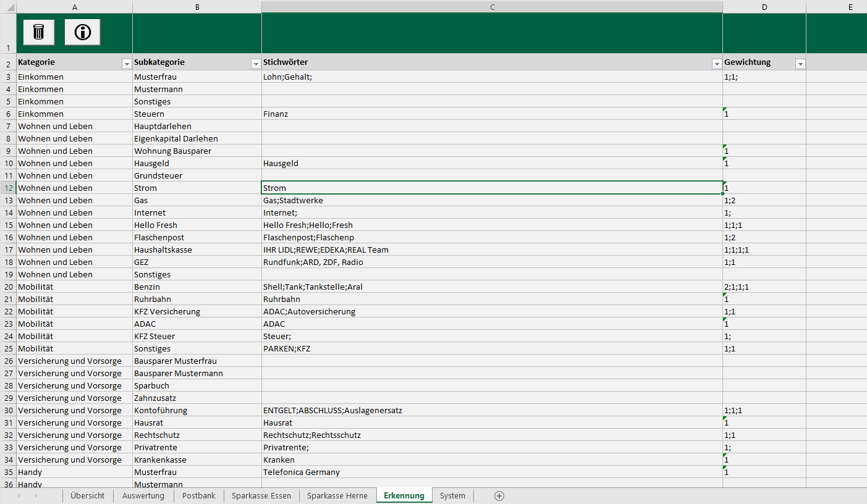This screenshot has height=504, width=867.
Task: Open the Subkategorie filter dropdown
Action: pos(256,64)
